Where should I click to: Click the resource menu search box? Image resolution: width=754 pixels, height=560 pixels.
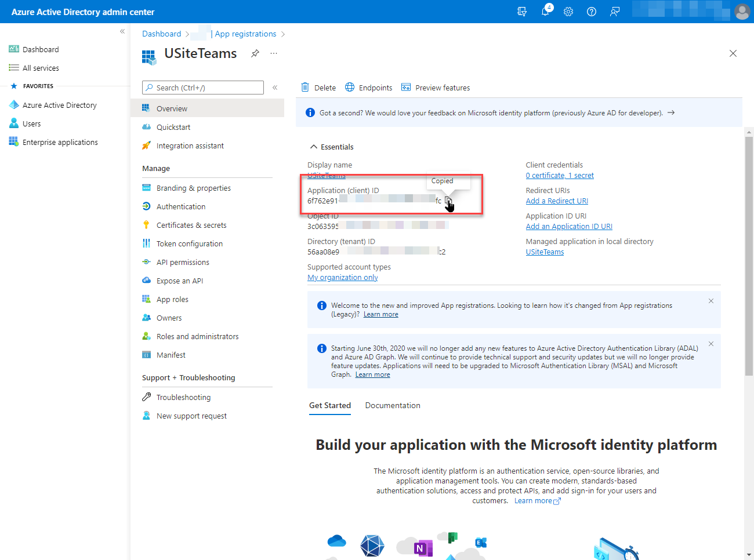[203, 88]
